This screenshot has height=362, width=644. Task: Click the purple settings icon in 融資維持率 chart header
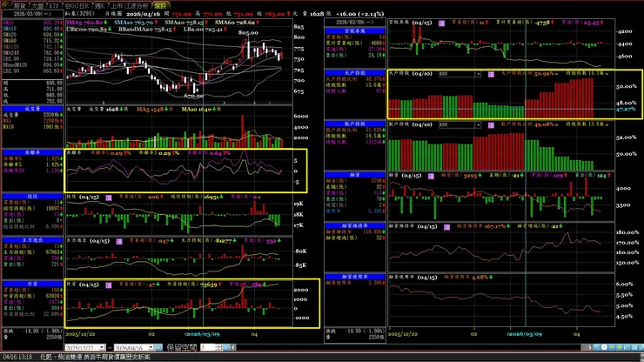[x=446, y=227]
